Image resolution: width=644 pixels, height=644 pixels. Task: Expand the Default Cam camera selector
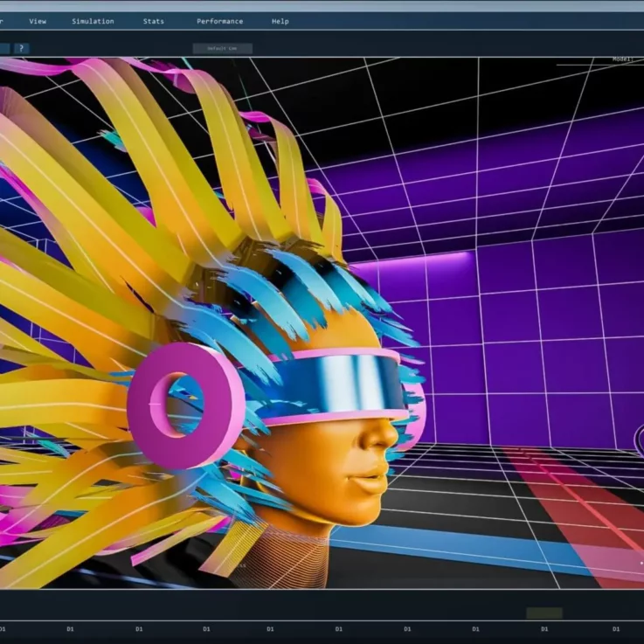point(222,49)
